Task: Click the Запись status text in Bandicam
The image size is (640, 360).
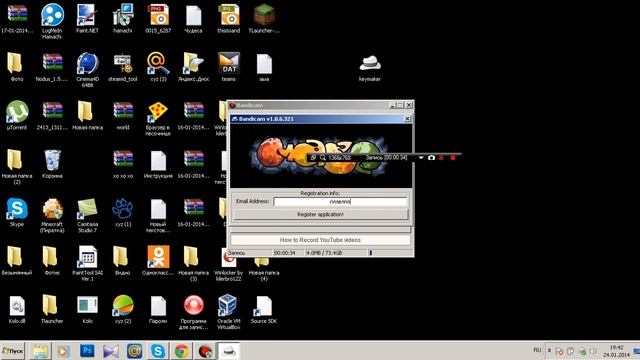Action: coord(236,253)
